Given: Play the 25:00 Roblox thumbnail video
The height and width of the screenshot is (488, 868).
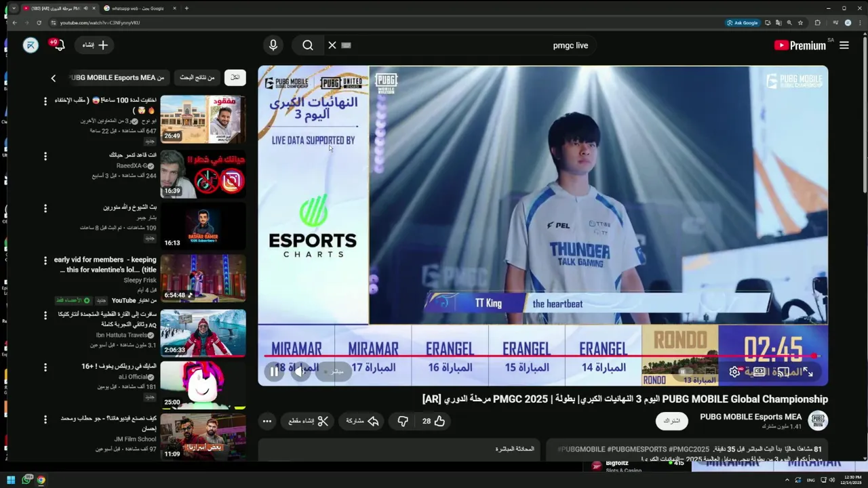Looking at the screenshot, I should point(203,384).
